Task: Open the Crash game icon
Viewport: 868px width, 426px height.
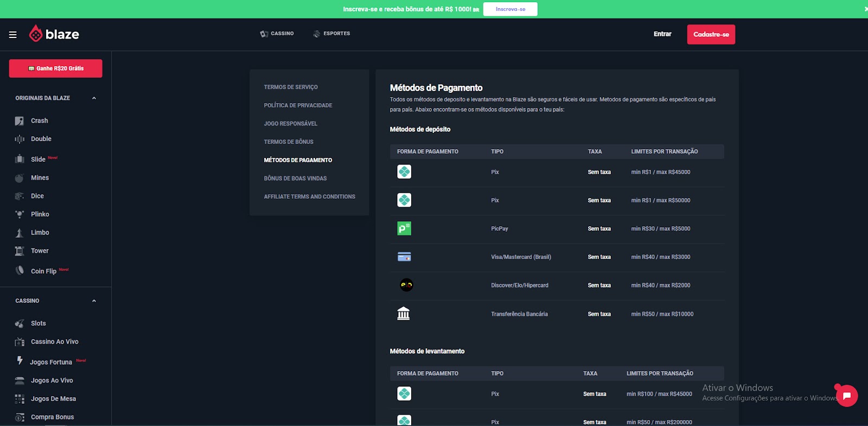Action: point(20,121)
